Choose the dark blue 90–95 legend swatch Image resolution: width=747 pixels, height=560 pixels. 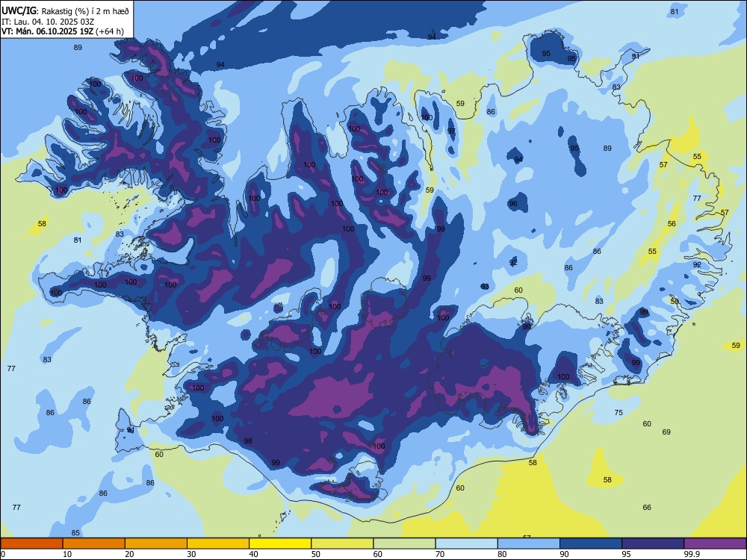(x=591, y=544)
